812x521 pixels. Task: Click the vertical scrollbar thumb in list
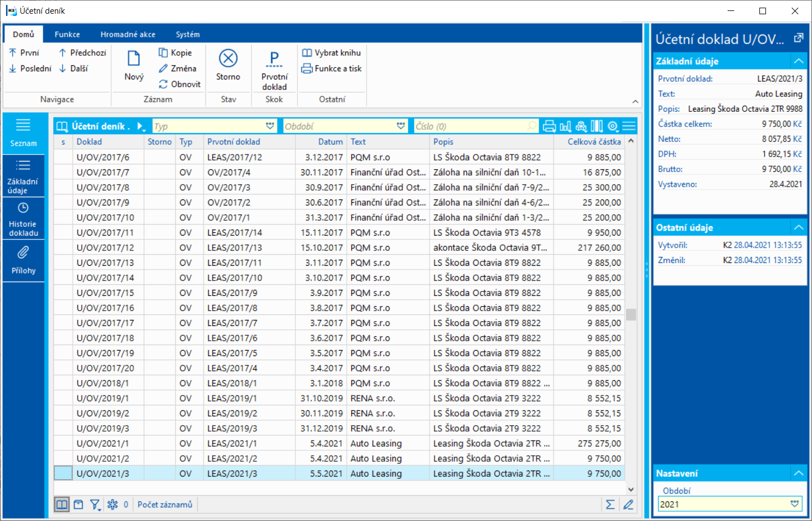click(x=631, y=314)
